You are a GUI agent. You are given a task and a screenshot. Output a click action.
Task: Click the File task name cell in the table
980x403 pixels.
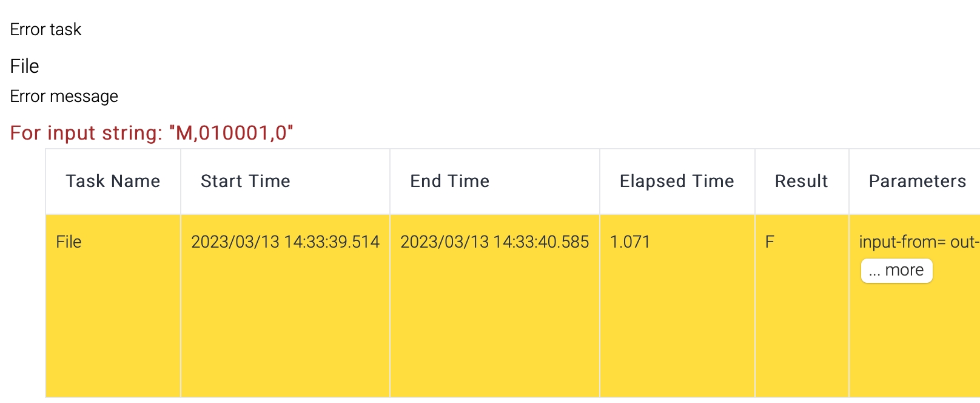69,242
